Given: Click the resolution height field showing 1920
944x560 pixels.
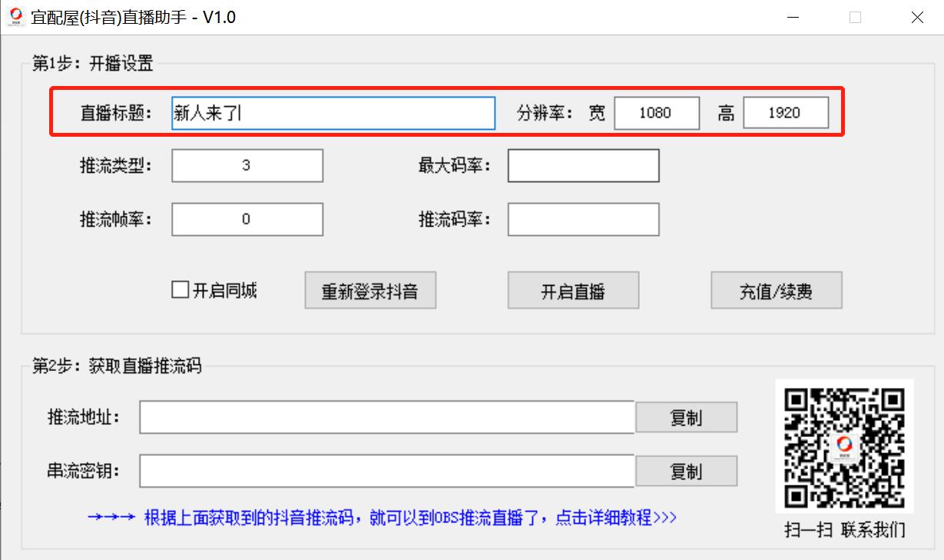Looking at the screenshot, I should click(786, 113).
